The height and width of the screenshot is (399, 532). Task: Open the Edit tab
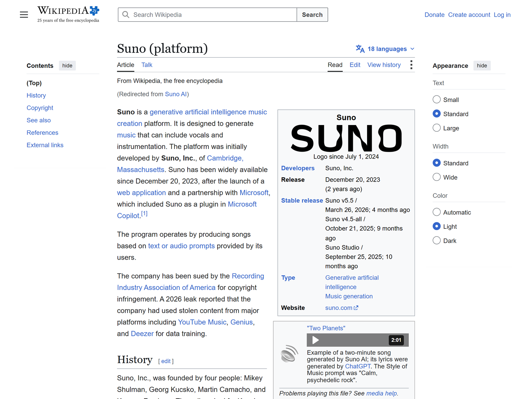coord(355,65)
